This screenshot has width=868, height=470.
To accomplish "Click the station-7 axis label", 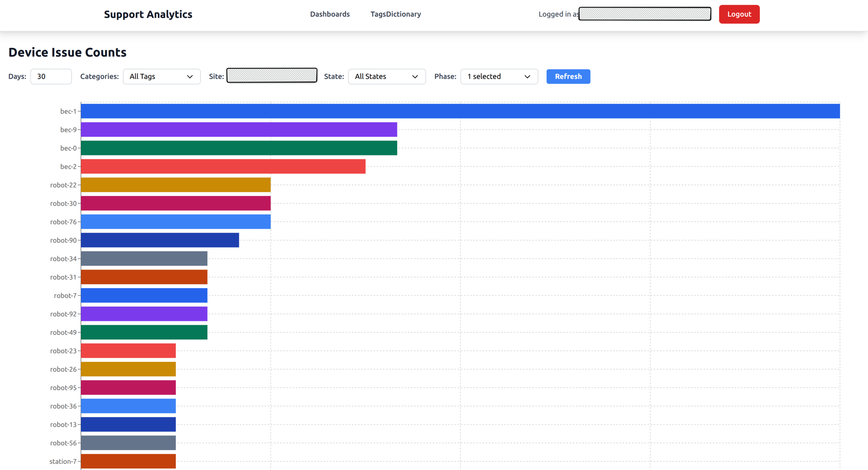I will tap(63, 461).
